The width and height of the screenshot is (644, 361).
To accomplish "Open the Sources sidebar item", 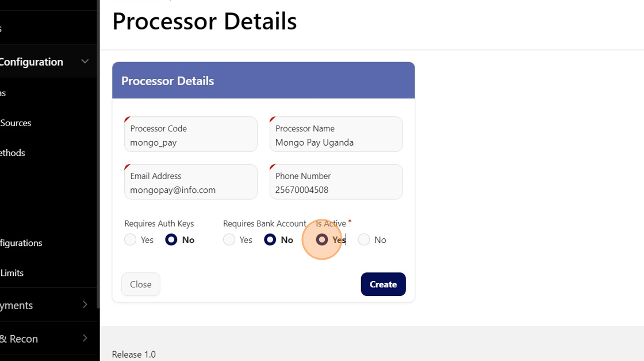I will (x=16, y=123).
